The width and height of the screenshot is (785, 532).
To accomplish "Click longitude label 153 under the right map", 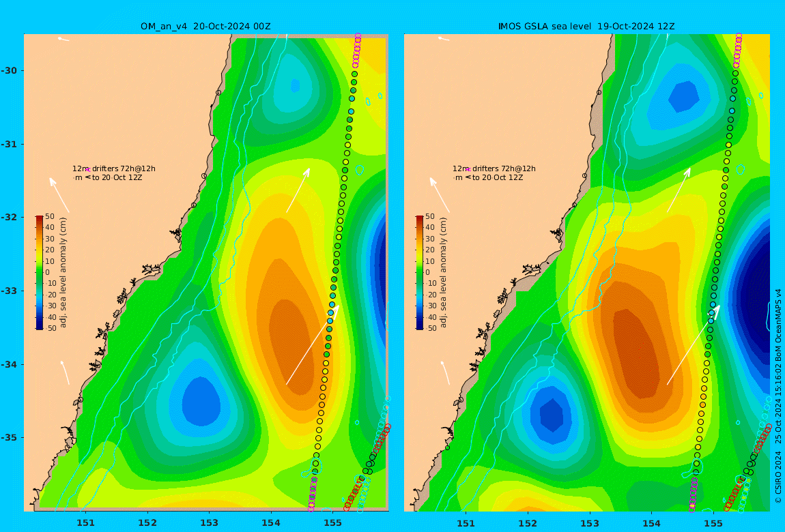I will click(590, 523).
